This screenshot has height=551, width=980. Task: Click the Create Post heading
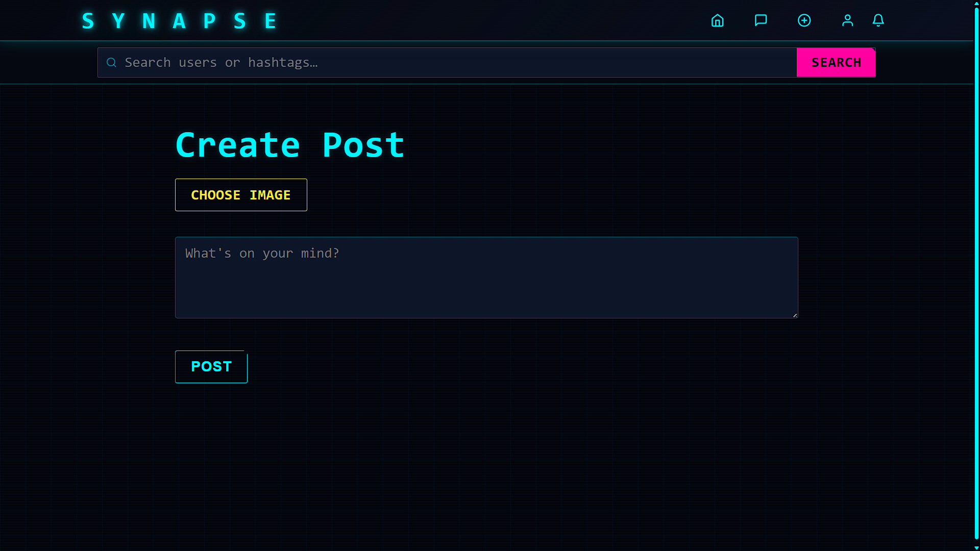click(x=289, y=144)
